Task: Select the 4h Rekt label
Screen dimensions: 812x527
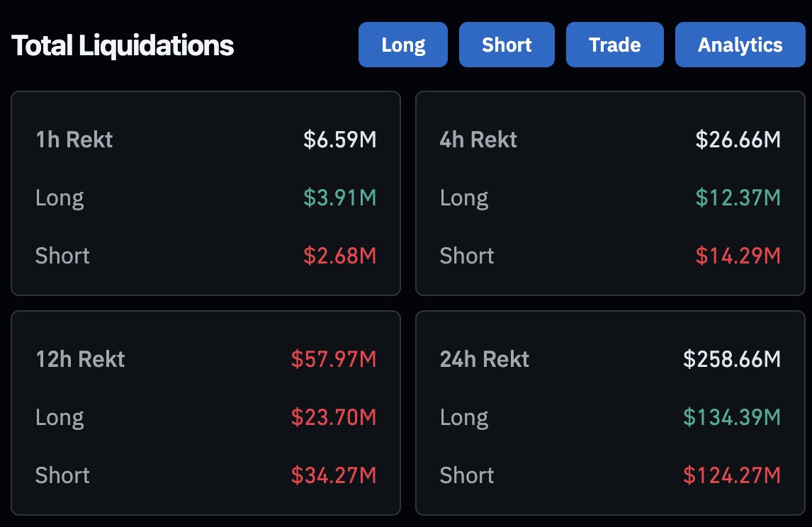Action: click(x=478, y=140)
